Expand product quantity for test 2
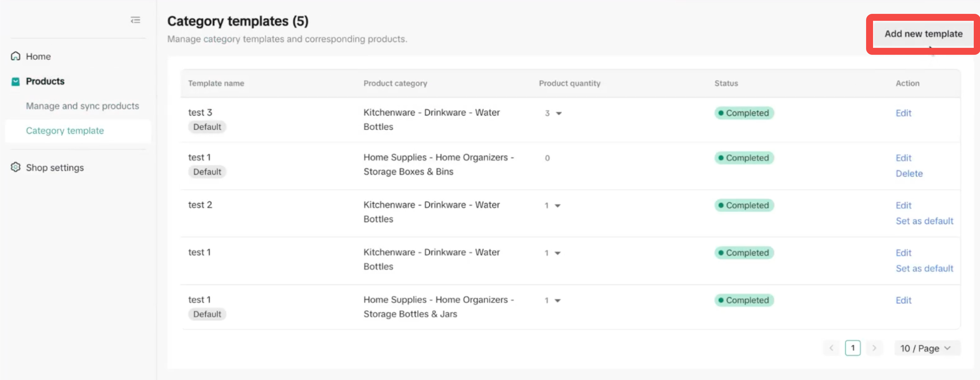Viewport: 980px width, 380px height. click(x=557, y=206)
